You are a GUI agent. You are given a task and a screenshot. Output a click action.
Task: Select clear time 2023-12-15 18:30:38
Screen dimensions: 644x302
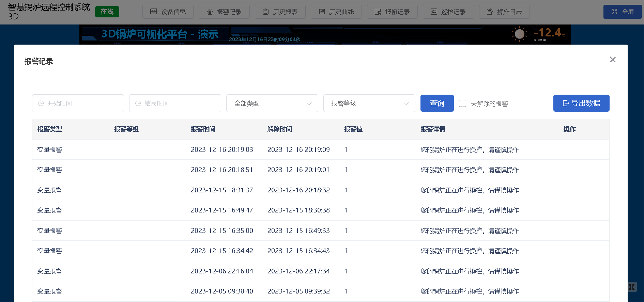298,210
